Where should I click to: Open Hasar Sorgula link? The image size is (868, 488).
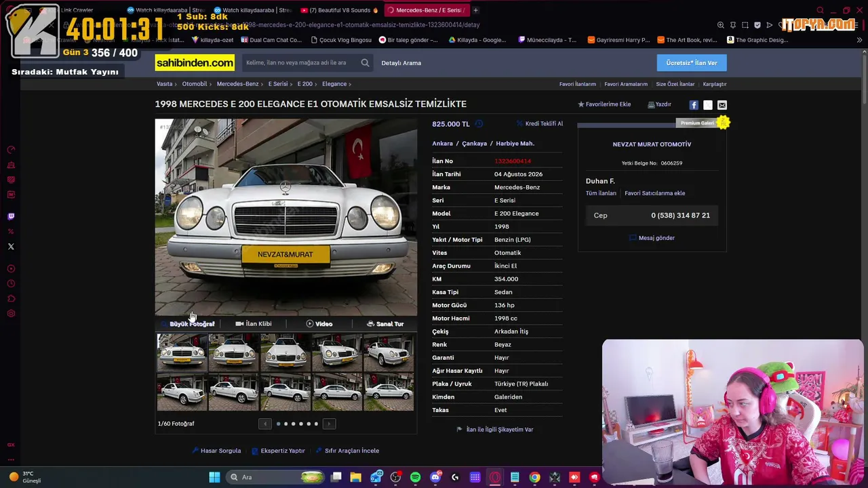[217, 451]
